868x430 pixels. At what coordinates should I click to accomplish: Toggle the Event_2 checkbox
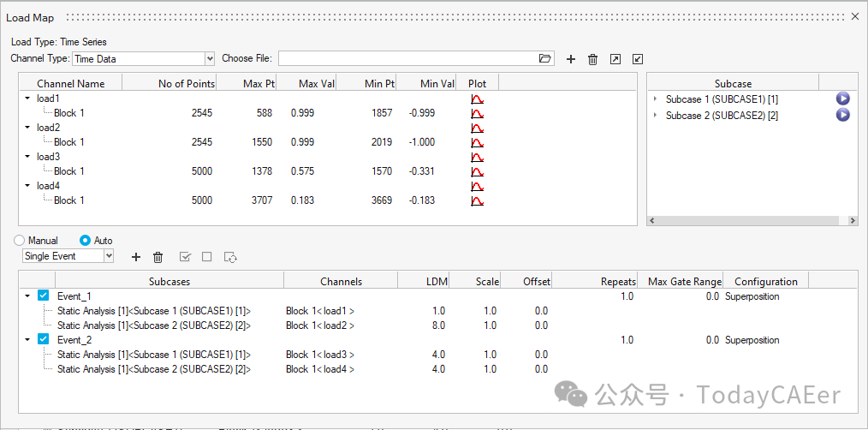(44, 340)
